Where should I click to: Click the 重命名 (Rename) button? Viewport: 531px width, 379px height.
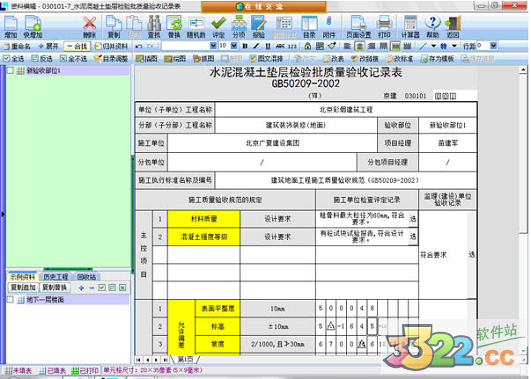tap(17, 46)
